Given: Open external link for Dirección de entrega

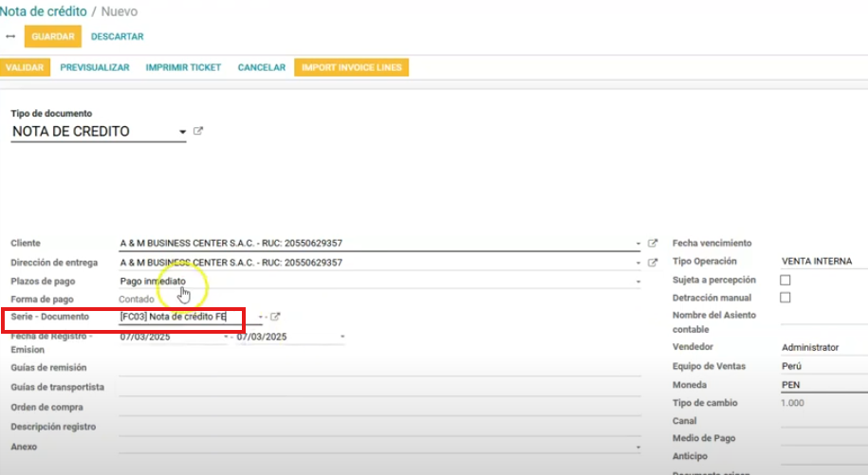Looking at the screenshot, I should coord(653,263).
